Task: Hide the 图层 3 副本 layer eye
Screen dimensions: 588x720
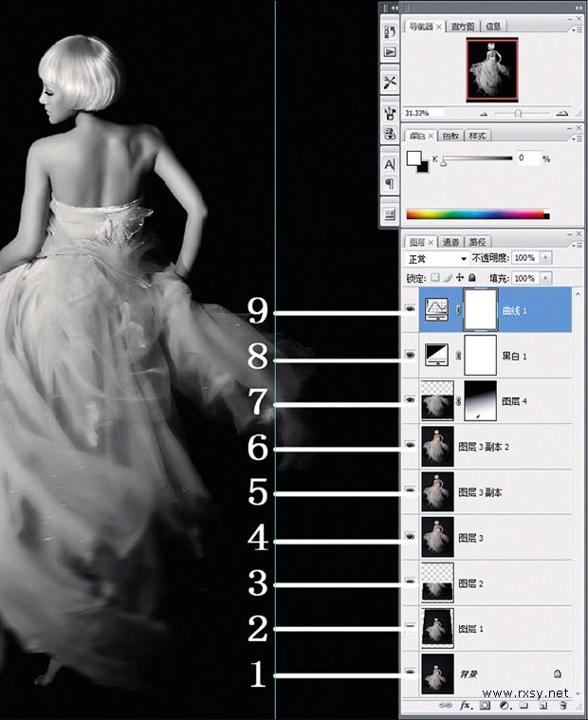Action: (x=411, y=489)
